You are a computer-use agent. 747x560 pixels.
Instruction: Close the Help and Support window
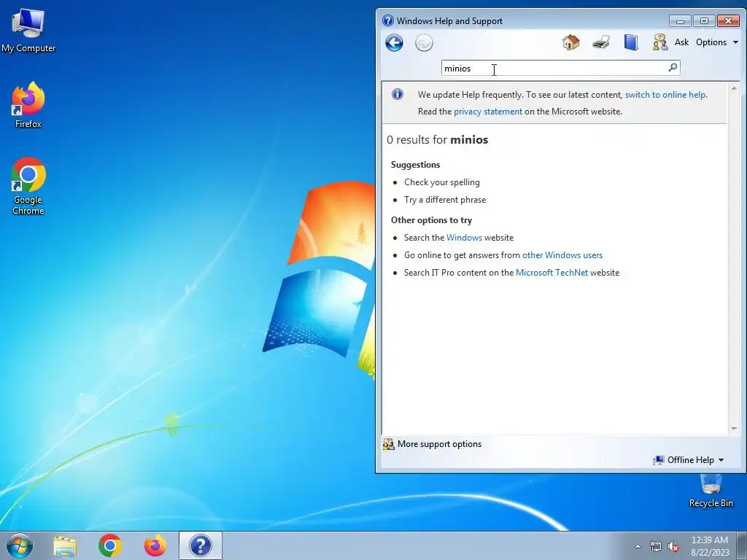728,21
